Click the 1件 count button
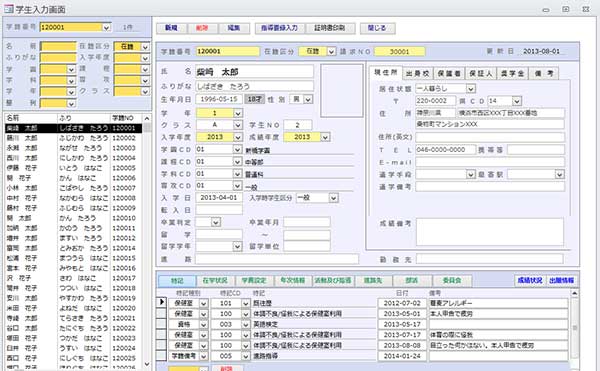 pos(128,28)
